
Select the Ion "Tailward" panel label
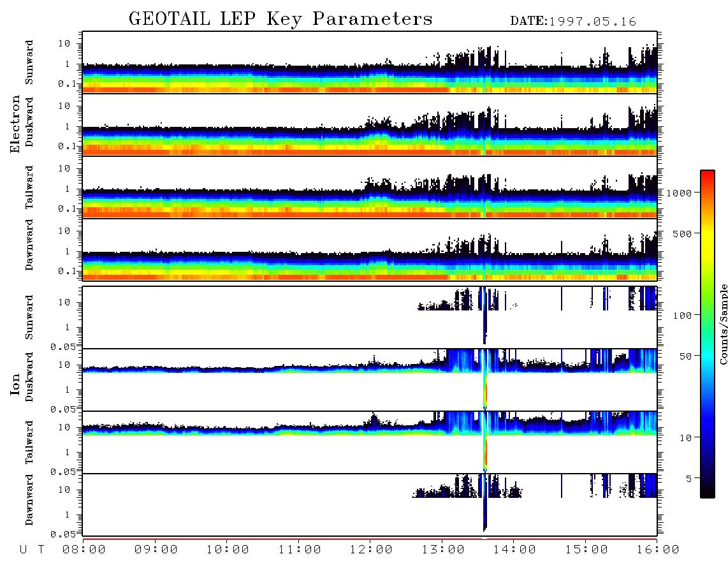coord(29,442)
